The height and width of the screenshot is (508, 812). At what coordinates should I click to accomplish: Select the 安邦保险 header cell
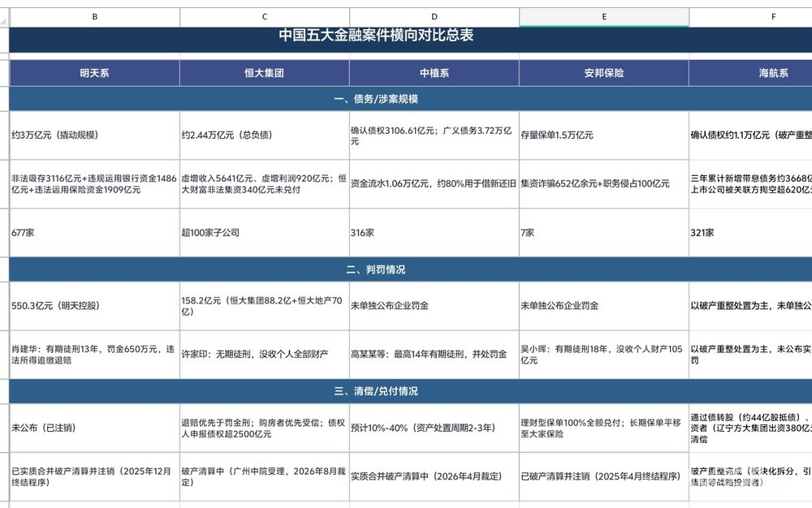point(604,73)
